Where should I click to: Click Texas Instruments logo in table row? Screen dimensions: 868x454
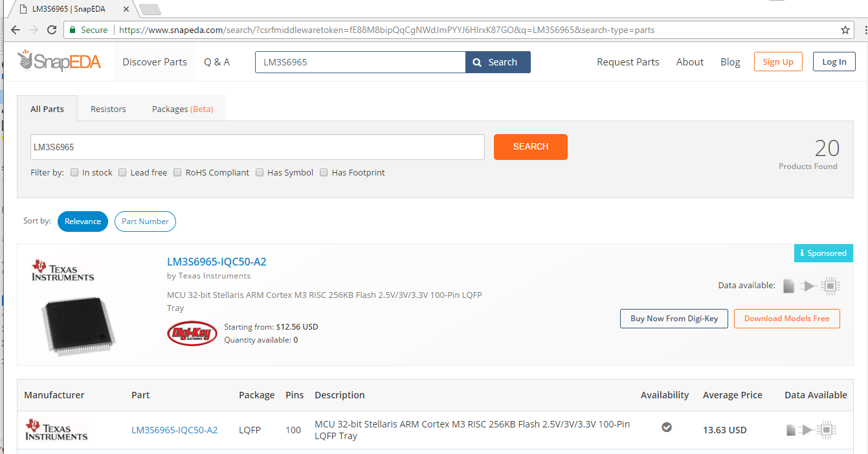coord(56,429)
